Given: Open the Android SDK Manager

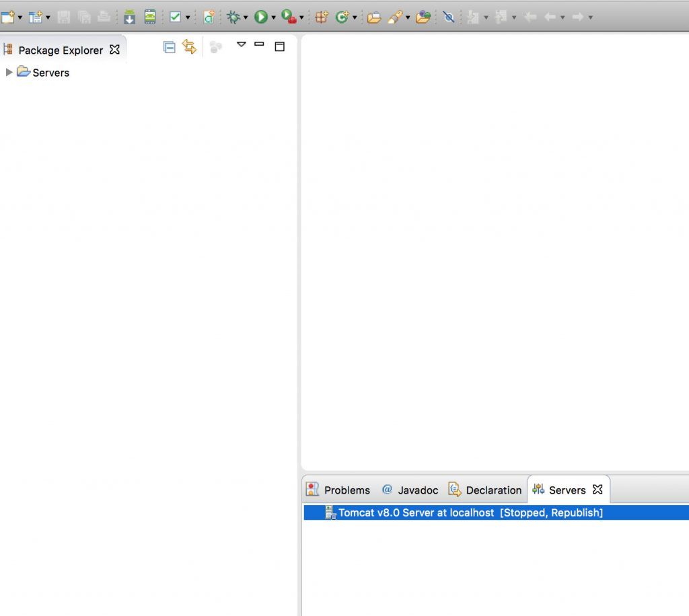Looking at the screenshot, I should (129, 17).
